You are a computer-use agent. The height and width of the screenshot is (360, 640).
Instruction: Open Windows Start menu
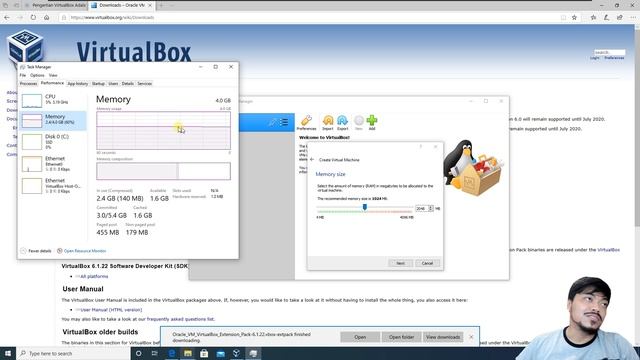(x=7, y=353)
